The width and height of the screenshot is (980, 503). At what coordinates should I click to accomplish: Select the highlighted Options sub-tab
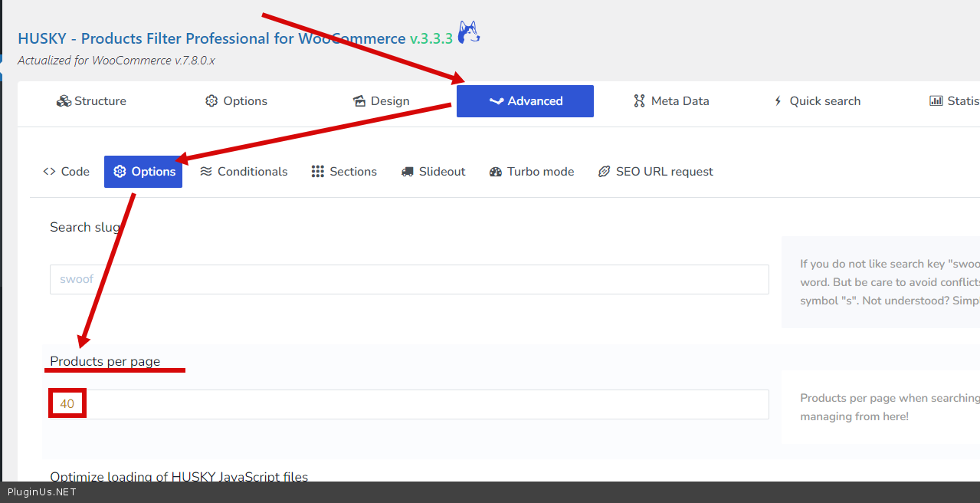click(143, 172)
